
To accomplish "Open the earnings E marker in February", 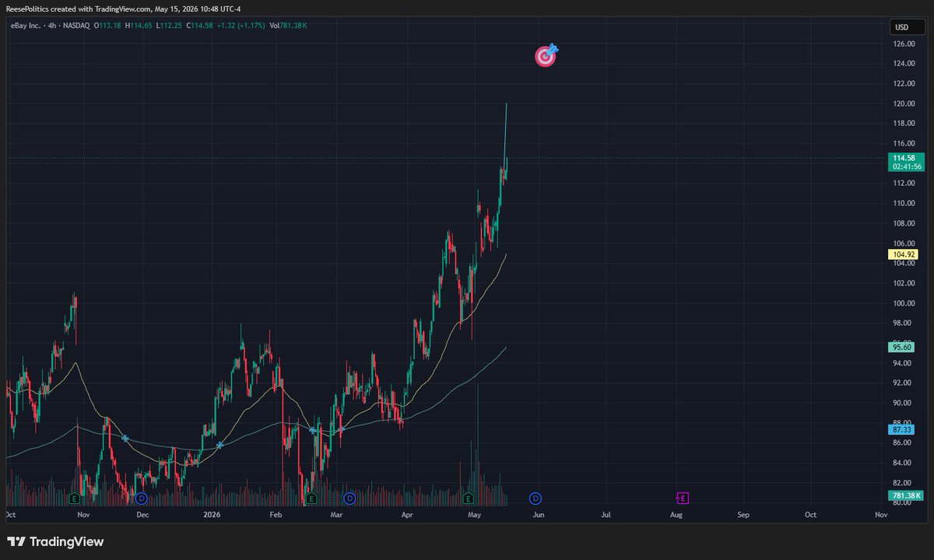I will pyautogui.click(x=311, y=498).
